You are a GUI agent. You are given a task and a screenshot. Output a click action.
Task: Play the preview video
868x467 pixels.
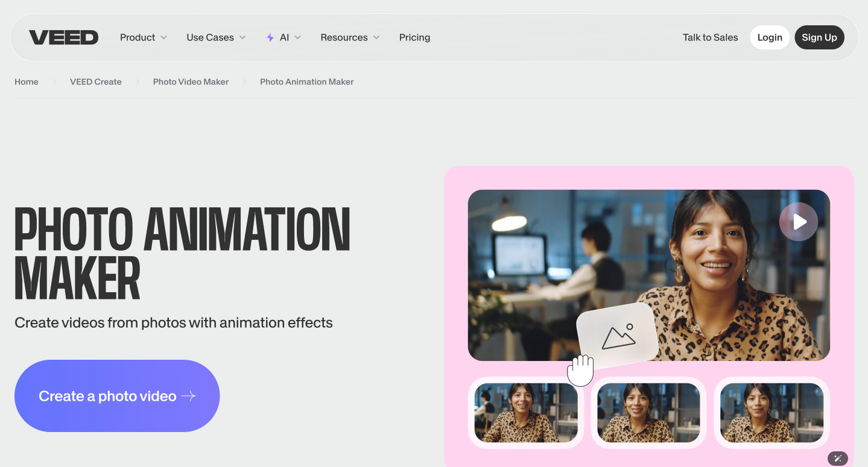click(798, 222)
